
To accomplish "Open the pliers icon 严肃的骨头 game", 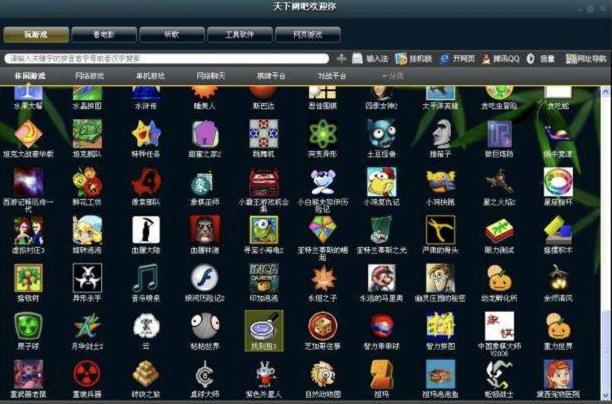I will (441, 230).
